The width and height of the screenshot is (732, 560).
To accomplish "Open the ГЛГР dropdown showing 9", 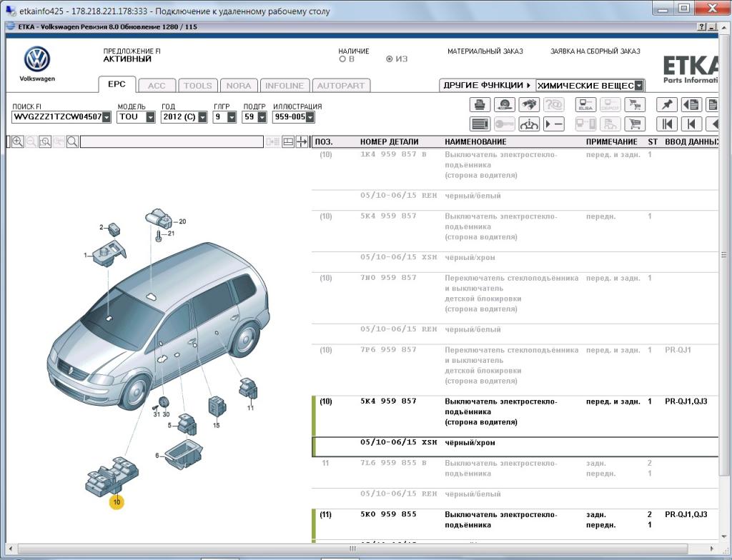I will 232,117.
